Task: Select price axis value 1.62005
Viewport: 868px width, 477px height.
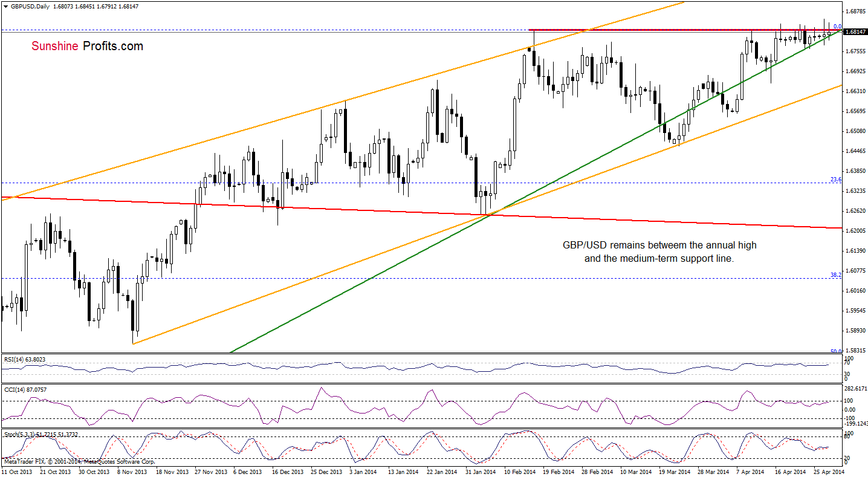Action: 856,231
